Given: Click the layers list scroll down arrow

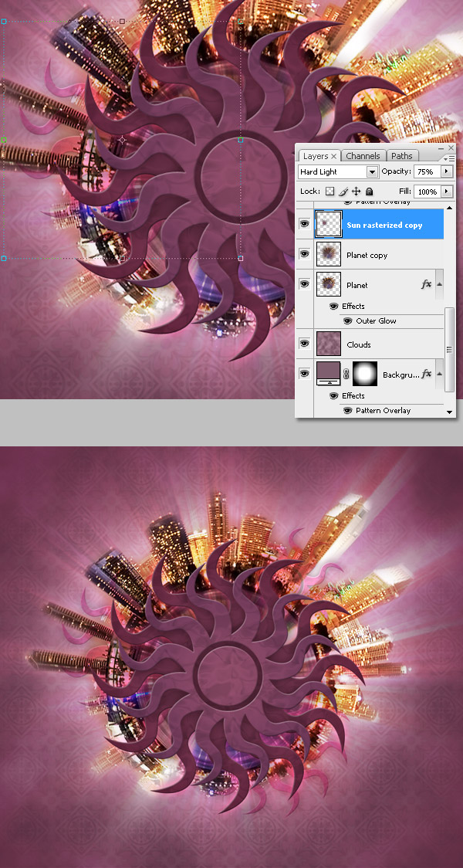Looking at the screenshot, I should point(449,412).
